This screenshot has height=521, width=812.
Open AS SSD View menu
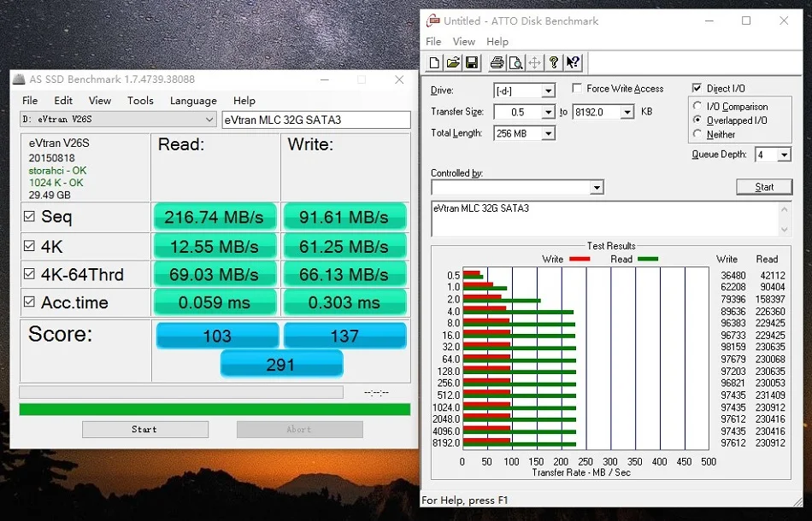(x=100, y=101)
